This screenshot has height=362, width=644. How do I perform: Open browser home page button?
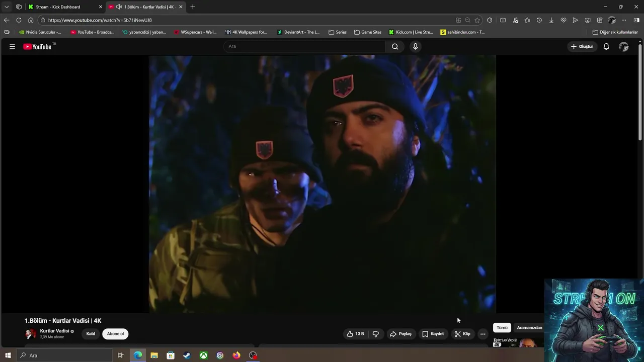tap(31, 20)
